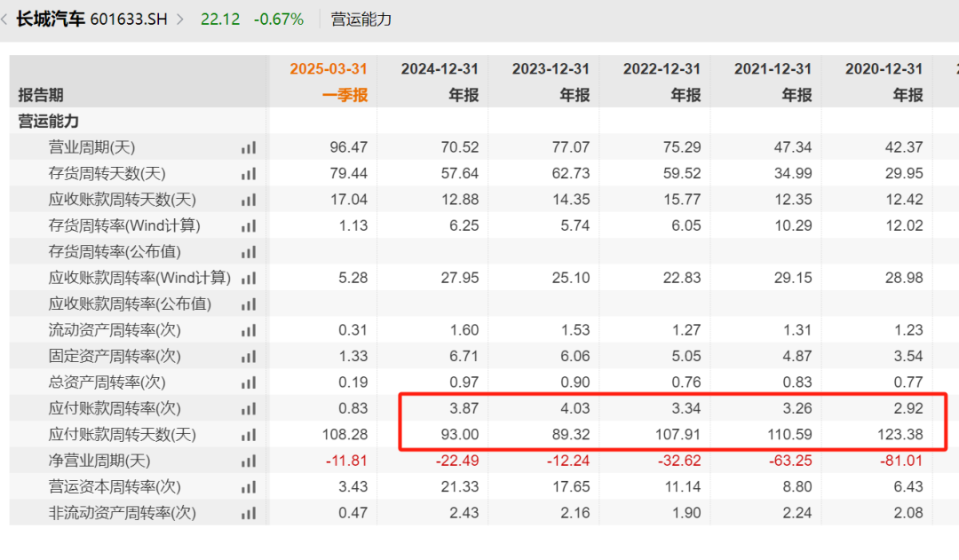Screen dimensions: 959x560
Task: Click cell value 110.59
Action: tap(789, 435)
